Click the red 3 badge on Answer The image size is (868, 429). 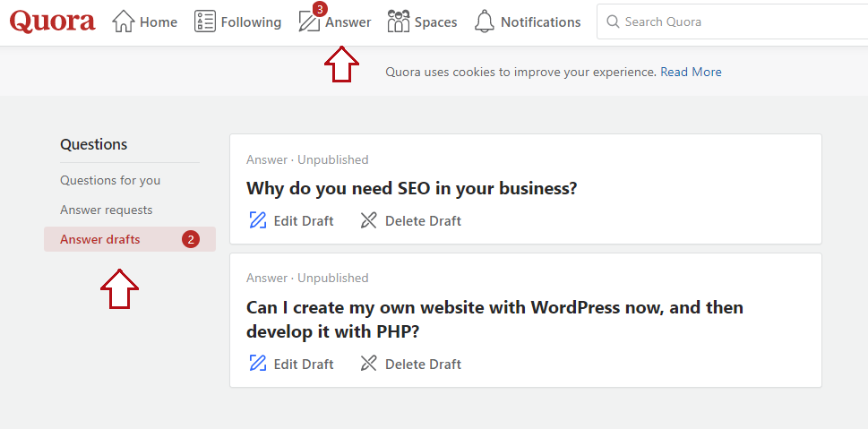[320, 9]
